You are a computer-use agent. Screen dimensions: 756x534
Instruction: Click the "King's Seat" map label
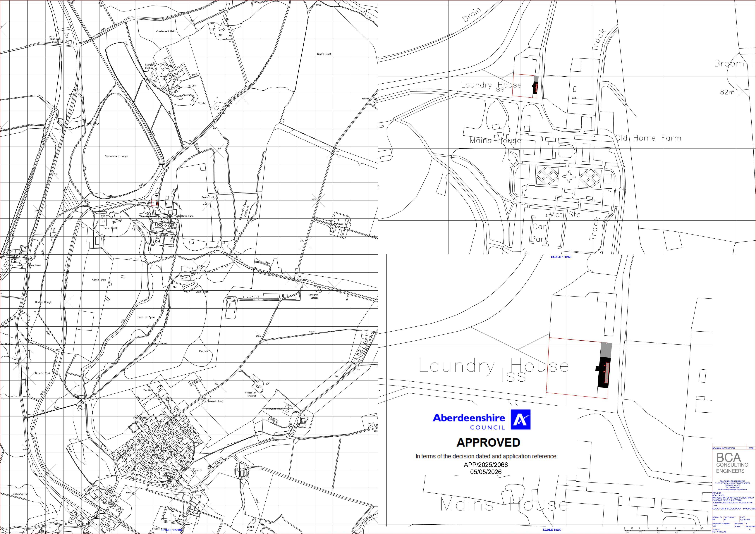324,54
